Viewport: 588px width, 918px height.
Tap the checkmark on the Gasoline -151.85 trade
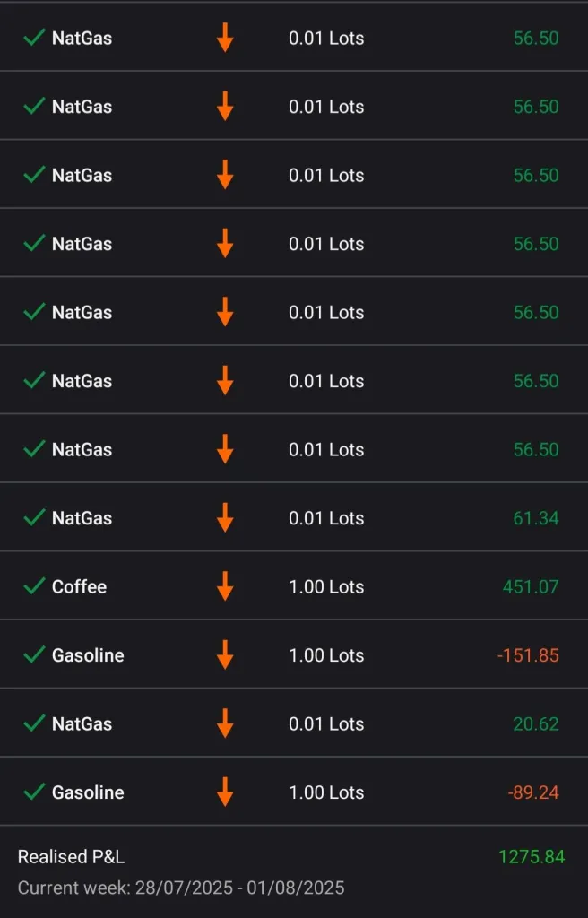coord(34,655)
